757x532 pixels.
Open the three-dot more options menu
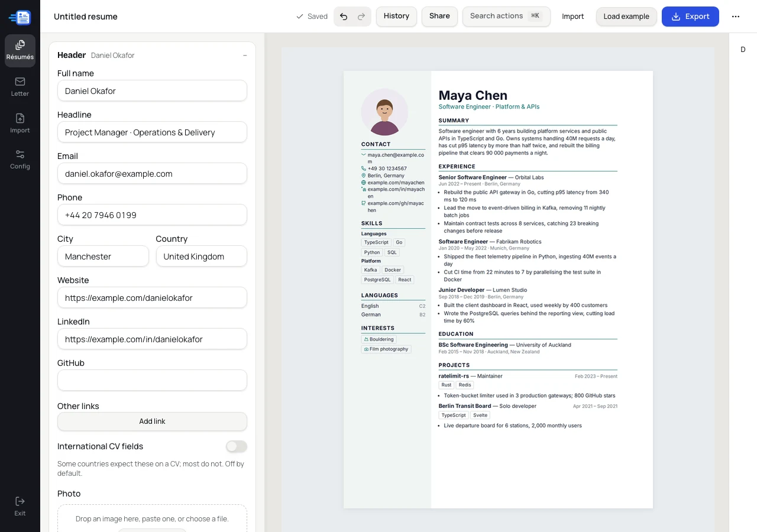tap(736, 17)
